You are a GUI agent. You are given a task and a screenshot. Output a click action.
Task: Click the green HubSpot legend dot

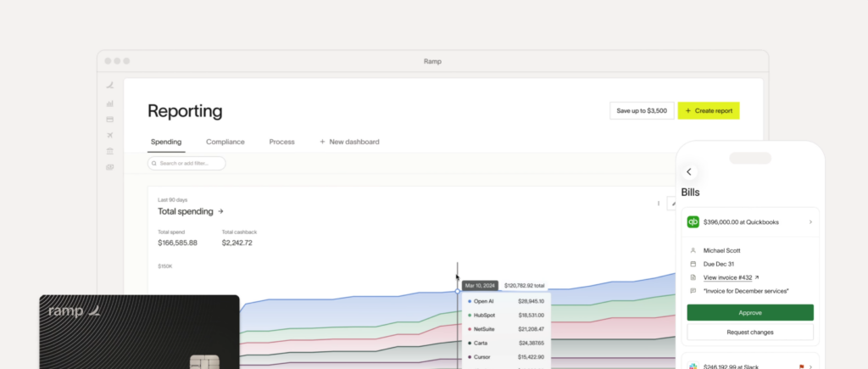470,316
